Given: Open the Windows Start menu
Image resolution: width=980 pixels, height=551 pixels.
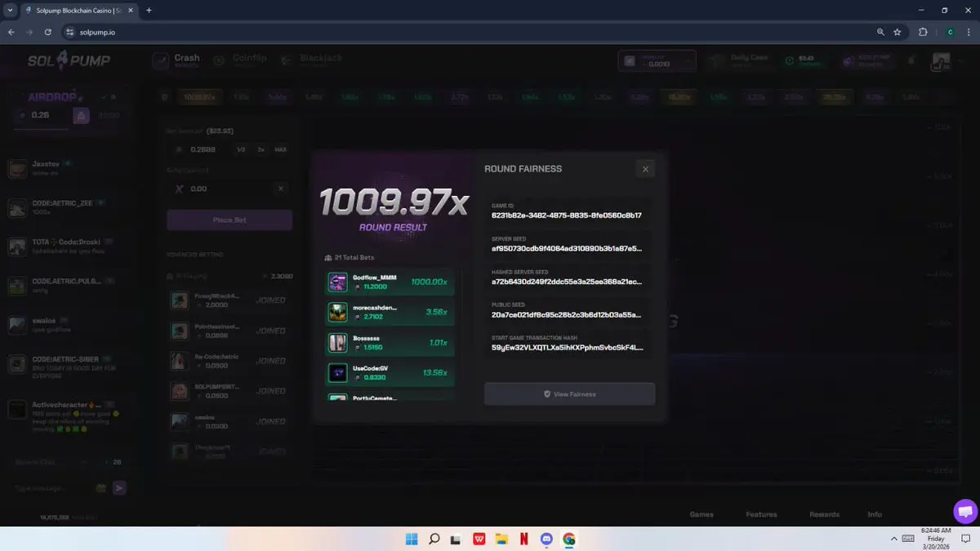Looking at the screenshot, I should pyautogui.click(x=411, y=539).
